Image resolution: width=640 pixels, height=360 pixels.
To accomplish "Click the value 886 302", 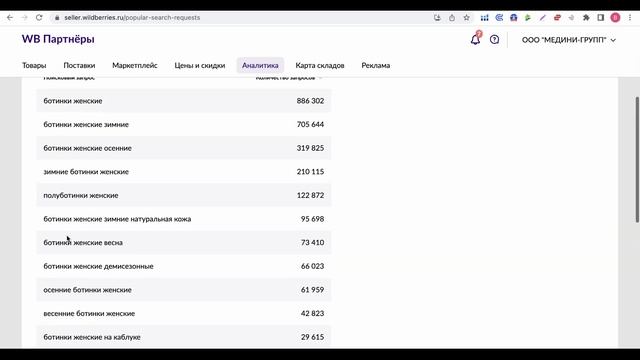I will [x=310, y=101].
